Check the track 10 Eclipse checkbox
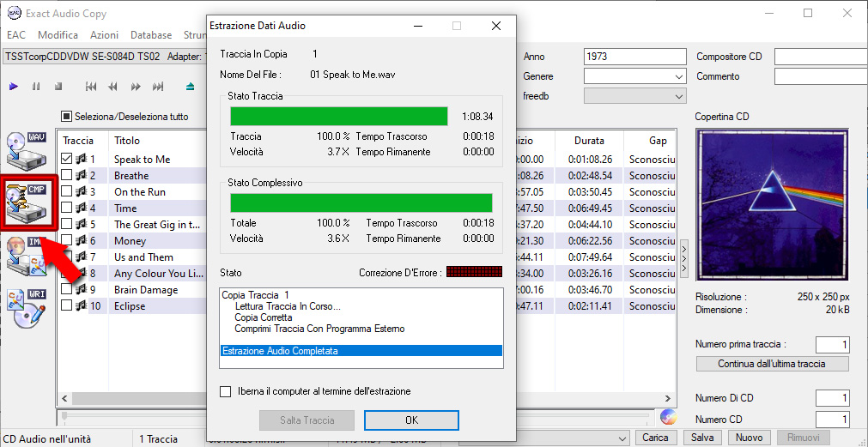 pyautogui.click(x=66, y=306)
